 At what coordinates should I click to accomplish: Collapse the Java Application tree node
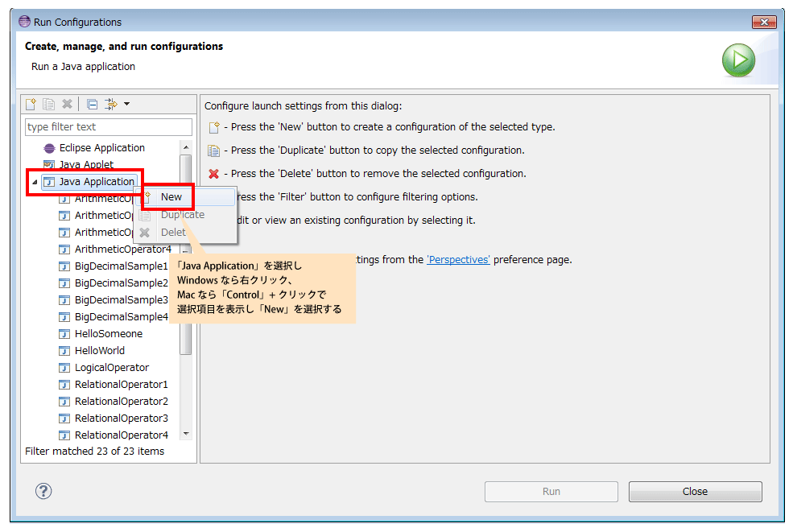34,183
